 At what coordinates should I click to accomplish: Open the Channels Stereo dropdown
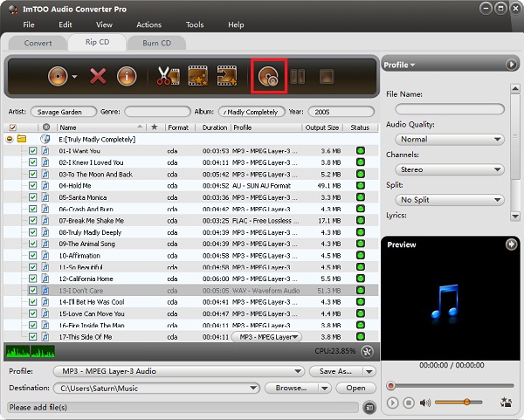pyautogui.click(x=450, y=169)
